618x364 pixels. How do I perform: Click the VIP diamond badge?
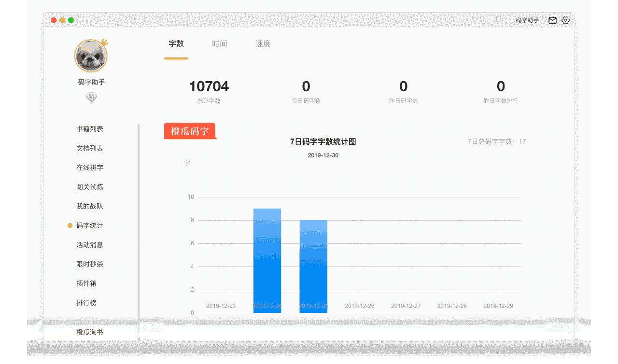click(x=91, y=97)
